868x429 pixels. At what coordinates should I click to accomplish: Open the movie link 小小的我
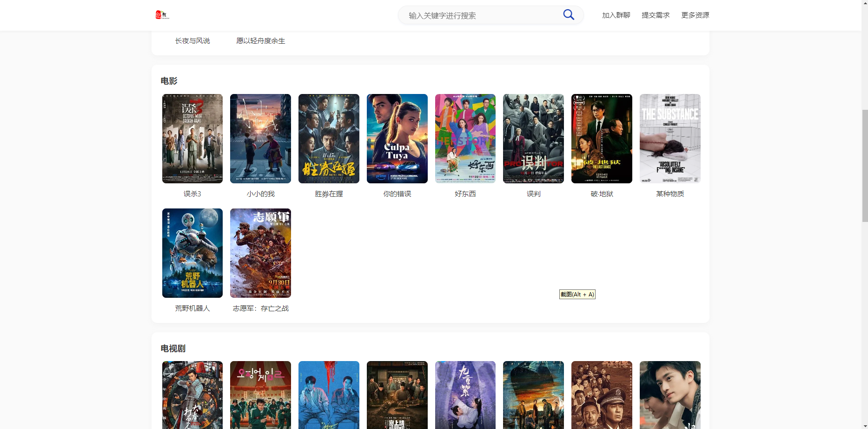click(260, 138)
